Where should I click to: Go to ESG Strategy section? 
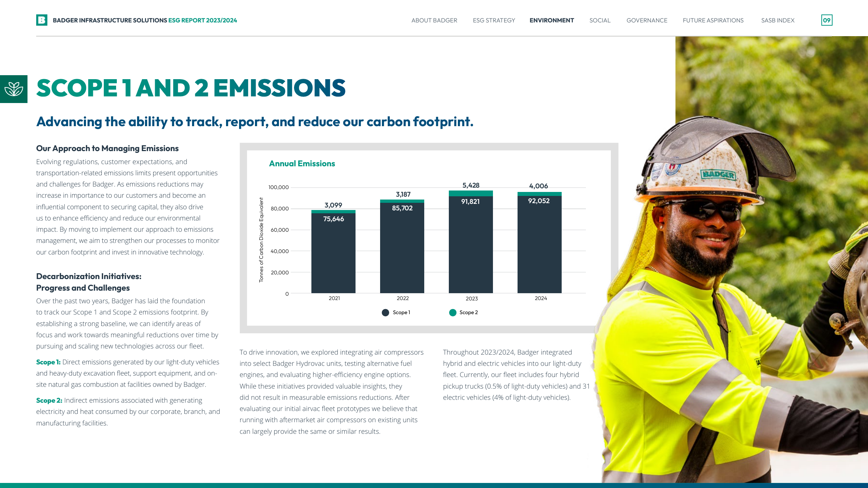coord(494,20)
